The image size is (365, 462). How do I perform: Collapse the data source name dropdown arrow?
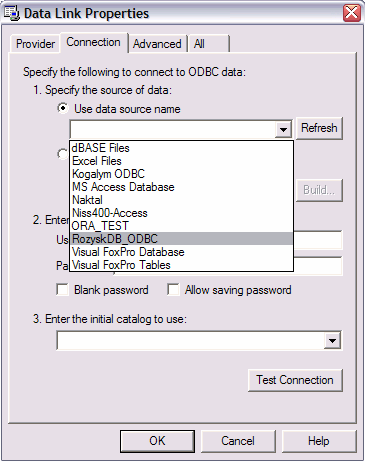point(283,129)
